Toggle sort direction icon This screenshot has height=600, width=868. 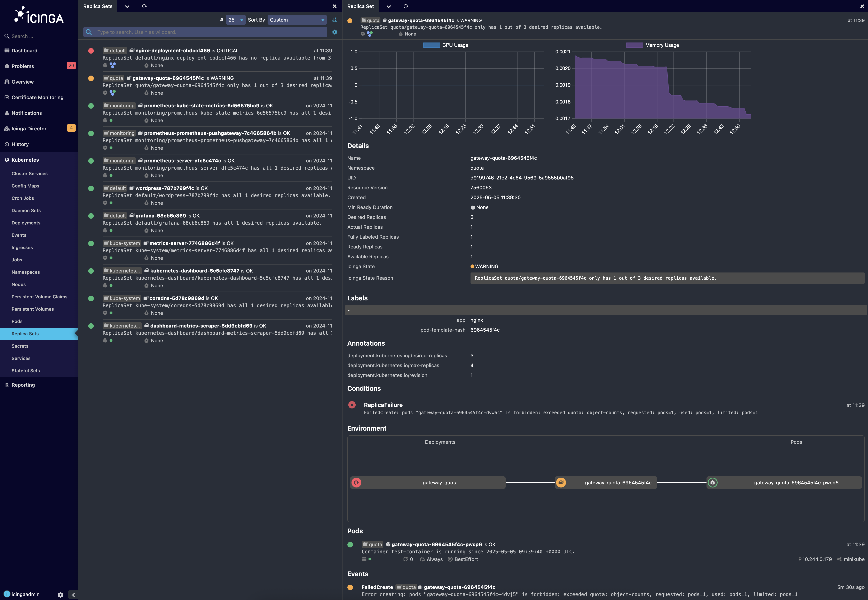[x=334, y=20]
